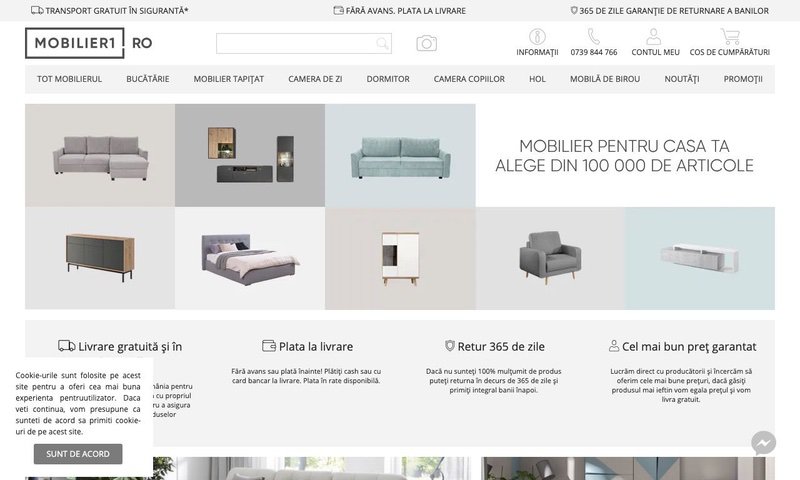Open Contul Meu account icon
Viewport: 800px width, 480px height.
[x=654, y=37]
